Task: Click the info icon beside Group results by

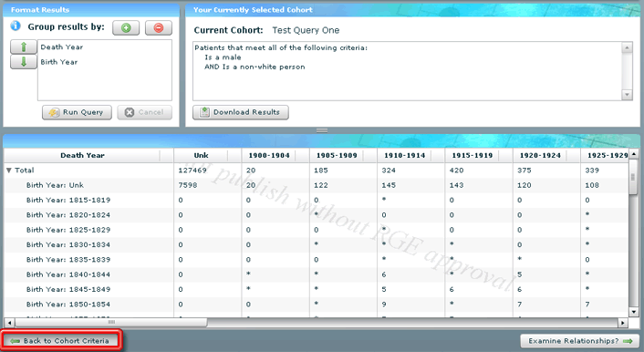Action: click(x=16, y=26)
